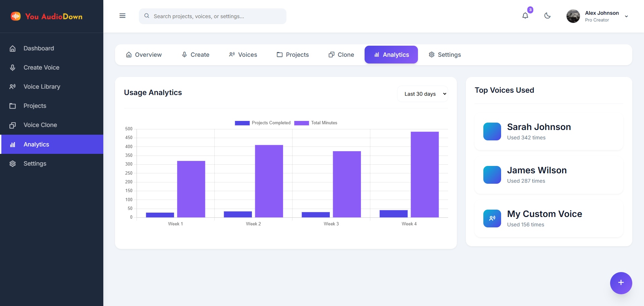The image size is (644, 306).
Task: Switch to the Settings tab
Action: 445,55
